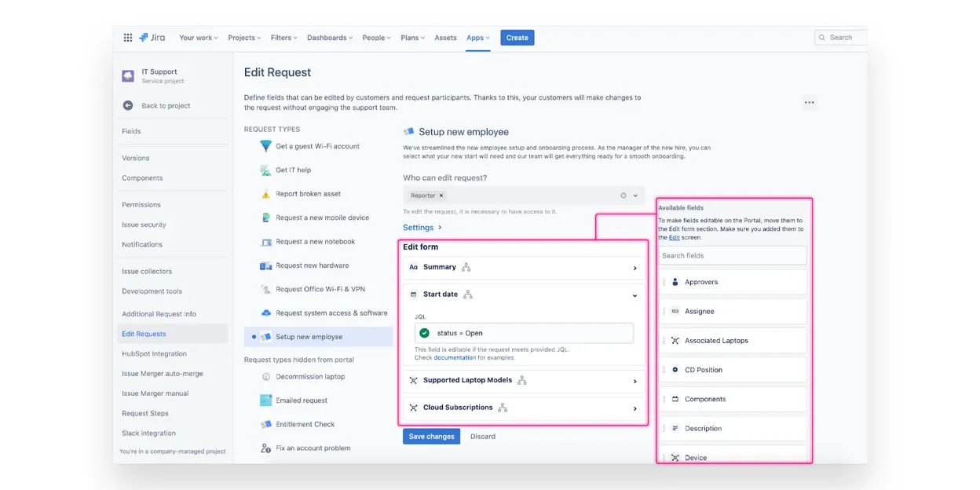Open the documentation link
The image size is (980, 490).
[x=455, y=357]
